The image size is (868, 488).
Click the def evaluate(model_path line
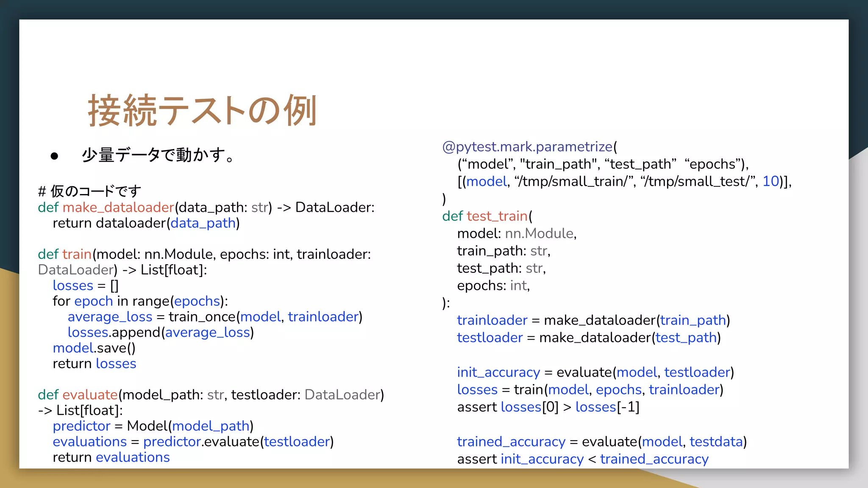[x=211, y=395]
